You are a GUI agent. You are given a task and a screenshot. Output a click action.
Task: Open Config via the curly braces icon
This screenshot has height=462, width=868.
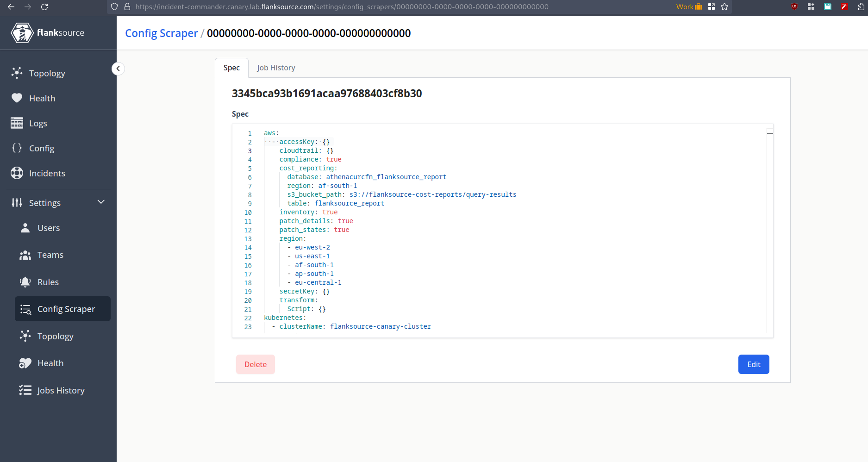pyautogui.click(x=41, y=148)
